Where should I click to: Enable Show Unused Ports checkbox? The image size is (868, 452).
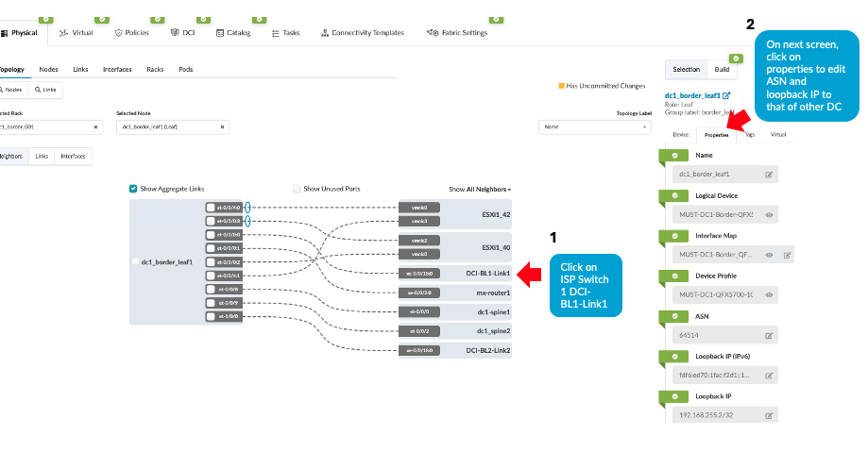(297, 189)
